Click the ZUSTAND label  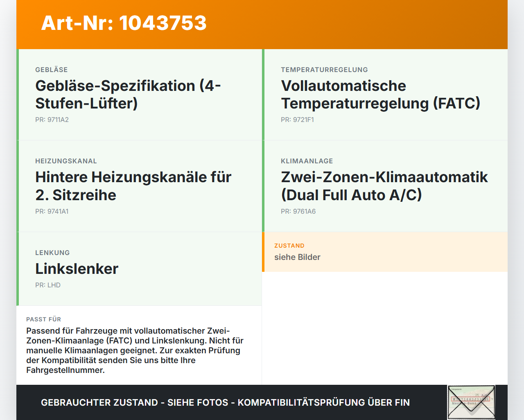coord(289,246)
